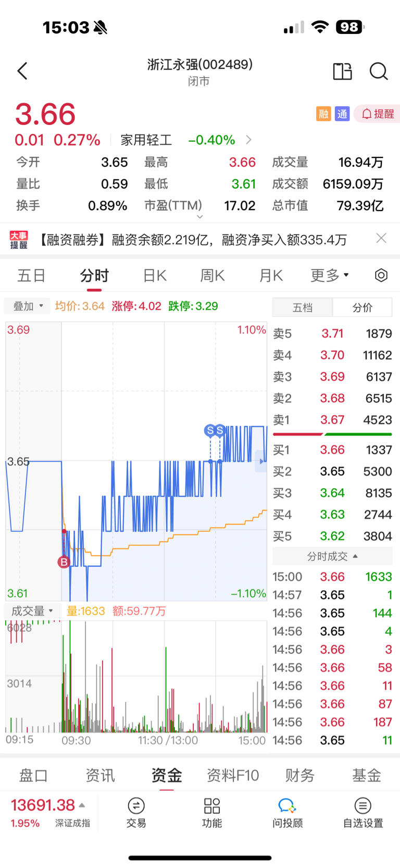Tap the 买1 3.66 quote row

(x=332, y=450)
